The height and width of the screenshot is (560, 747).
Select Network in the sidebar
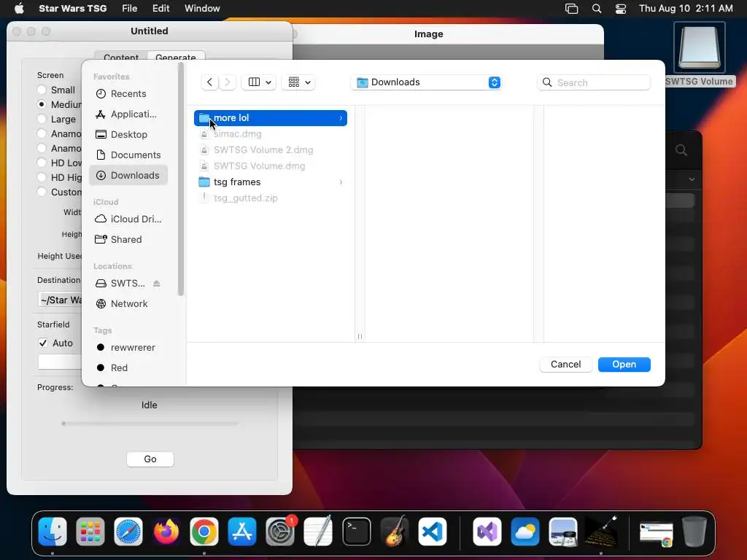tap(128, 304)
